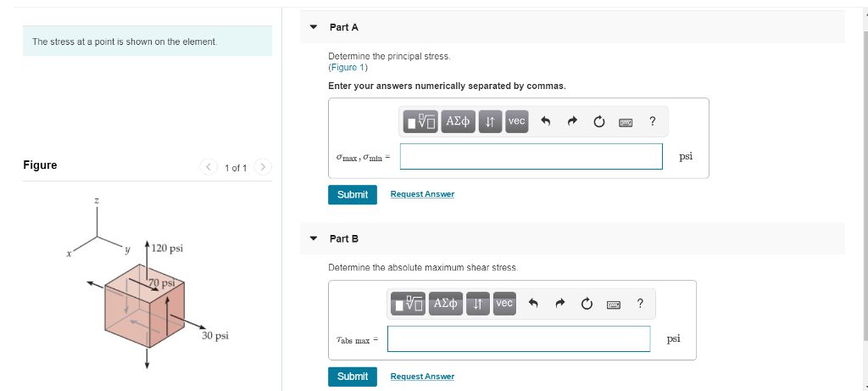Undo last entry in Part A
This screenshot has height=391, width=868.
[x=545, y=121]
